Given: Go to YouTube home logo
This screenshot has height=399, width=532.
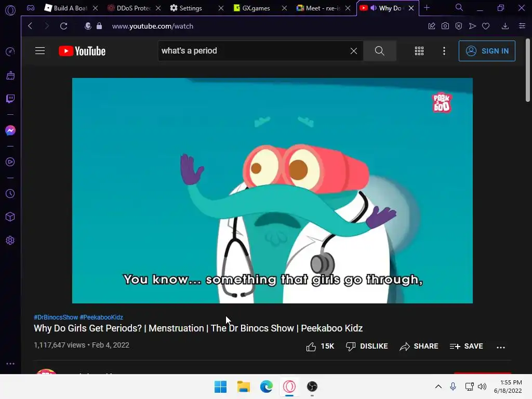Looking at the screenshot, I should click(x=82, y=51).
